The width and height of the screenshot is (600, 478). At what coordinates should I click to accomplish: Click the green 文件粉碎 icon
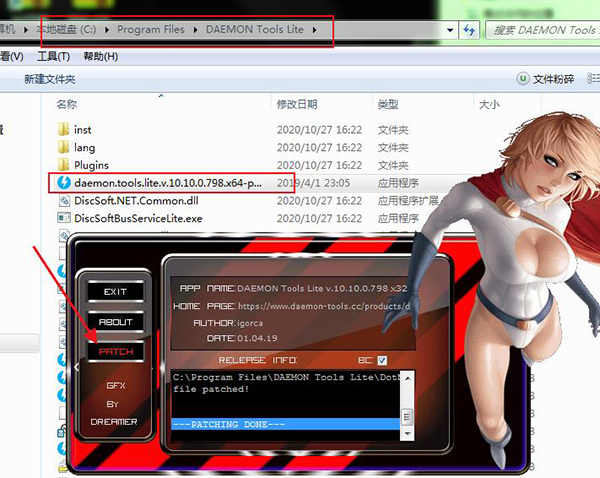click(x=523, y=78)
